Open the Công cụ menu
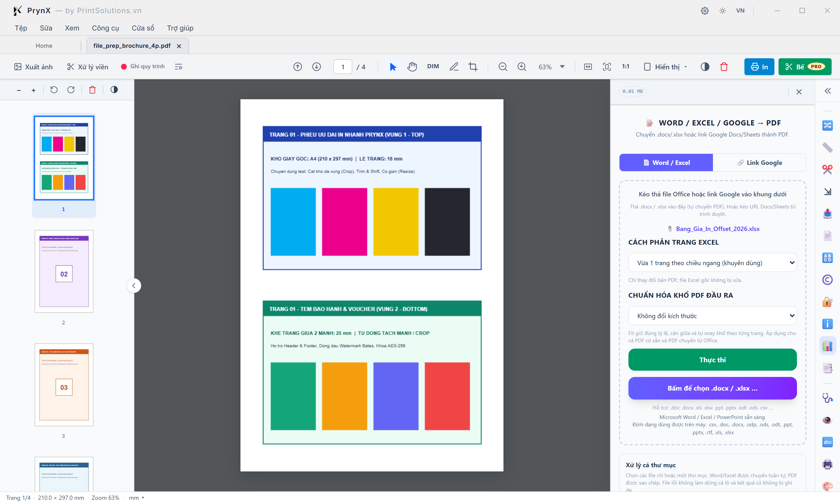Viewport: 840px width, 504px height. [105, 28]
